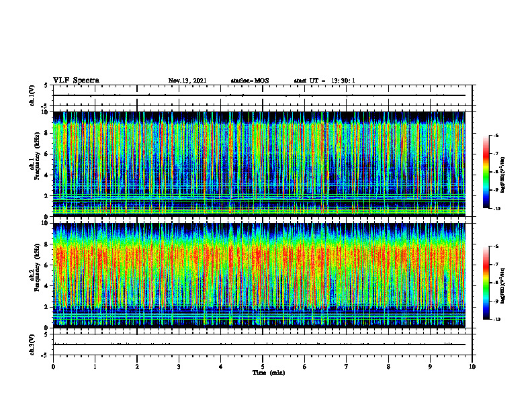Click the "10" tick on the time axis
Screen dimensions: 532x411
pos(472,367)
